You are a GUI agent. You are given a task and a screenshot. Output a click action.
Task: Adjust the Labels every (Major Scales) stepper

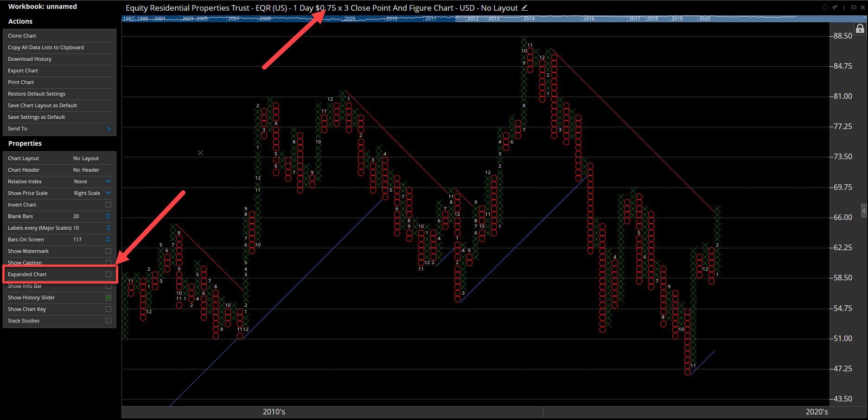point(108,228)
